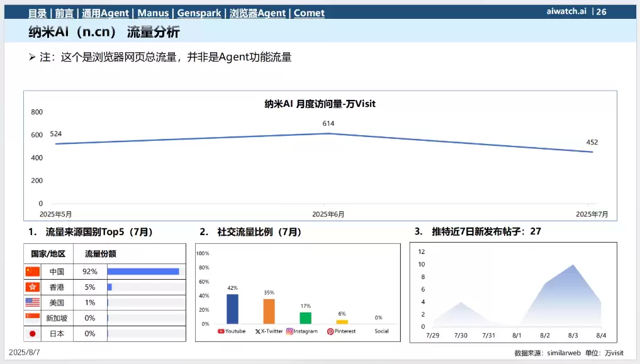The height and width of the screenshot is (364, 640).
Task: Click the Youtube logo icon
Action: point(221,331)
